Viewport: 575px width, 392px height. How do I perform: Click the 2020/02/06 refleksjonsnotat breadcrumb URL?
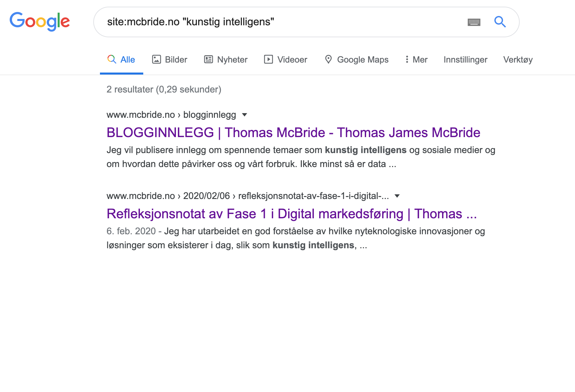point(248,196)
